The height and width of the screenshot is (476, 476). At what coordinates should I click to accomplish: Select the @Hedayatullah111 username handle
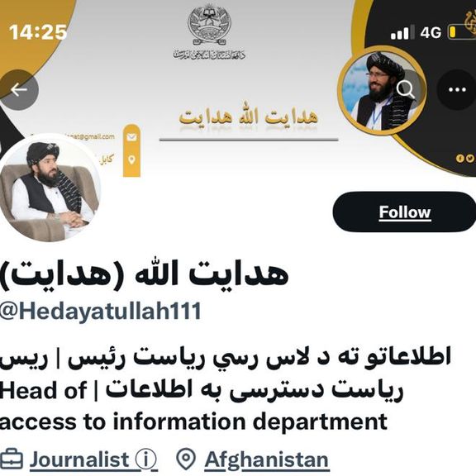click(100, 312)
